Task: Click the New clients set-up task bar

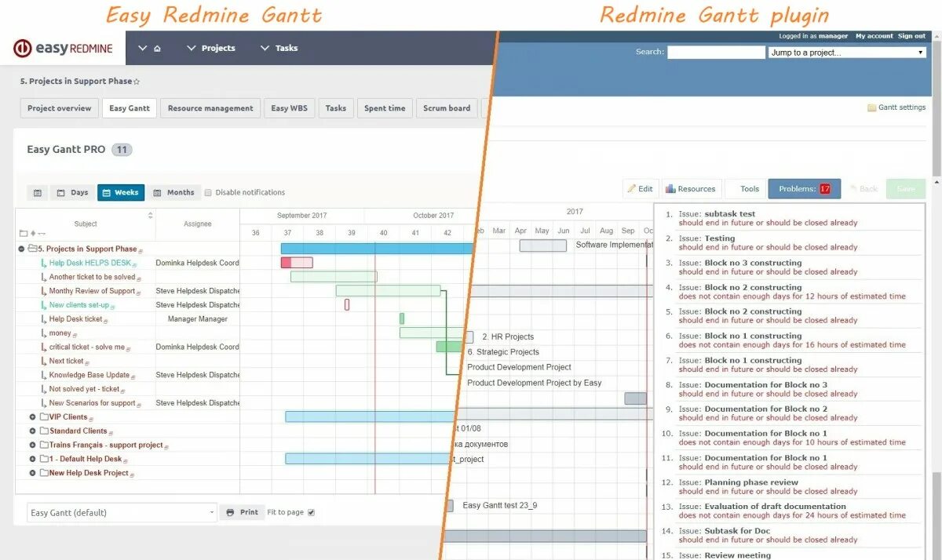Action: pos(347,305)
